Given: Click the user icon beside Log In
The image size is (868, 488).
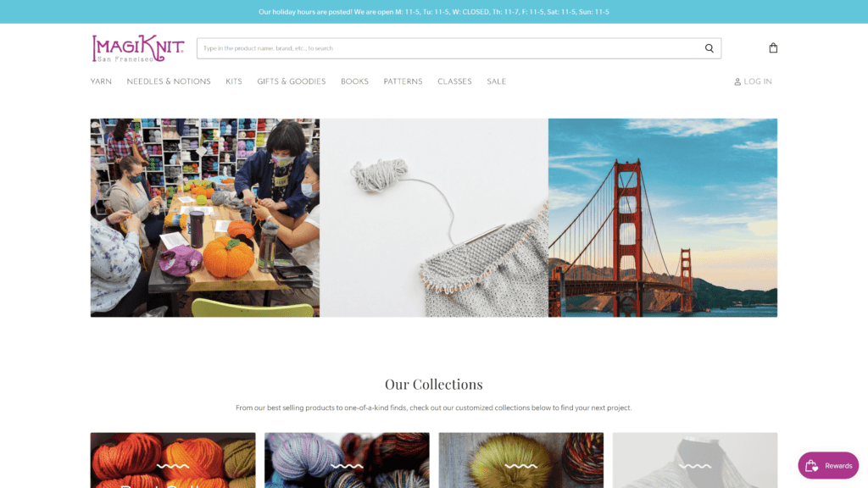Looking at the screenshot, I should 737,82.
